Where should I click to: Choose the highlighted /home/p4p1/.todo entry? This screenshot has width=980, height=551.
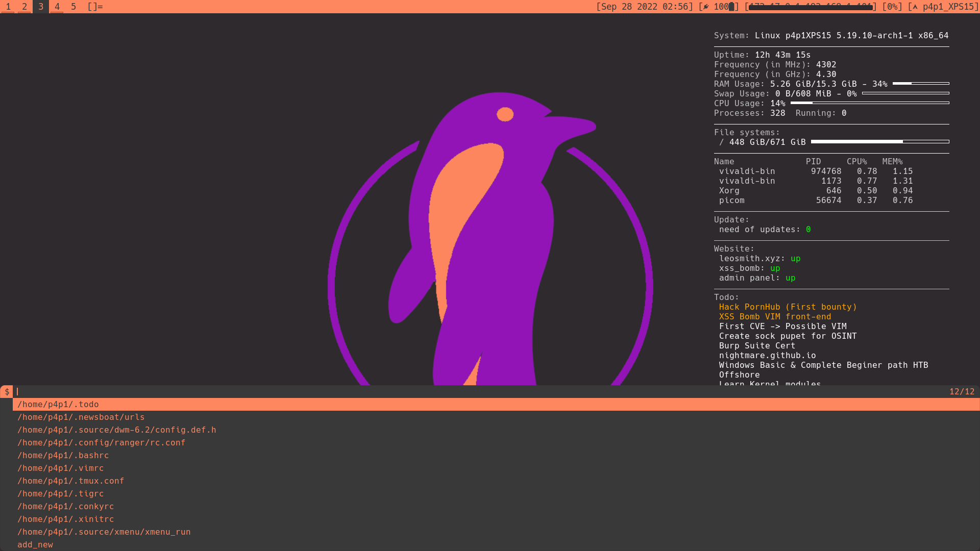(x=58, y=404)
